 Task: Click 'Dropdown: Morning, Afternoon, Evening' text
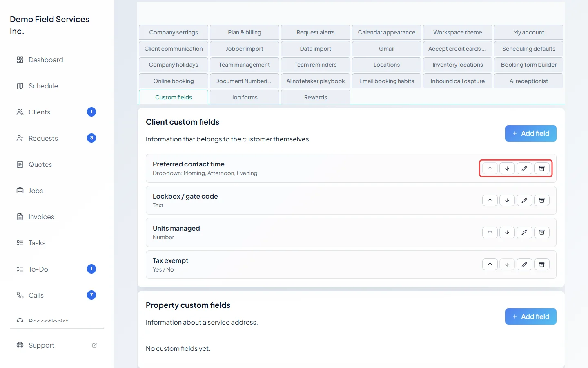click(205, 173)
